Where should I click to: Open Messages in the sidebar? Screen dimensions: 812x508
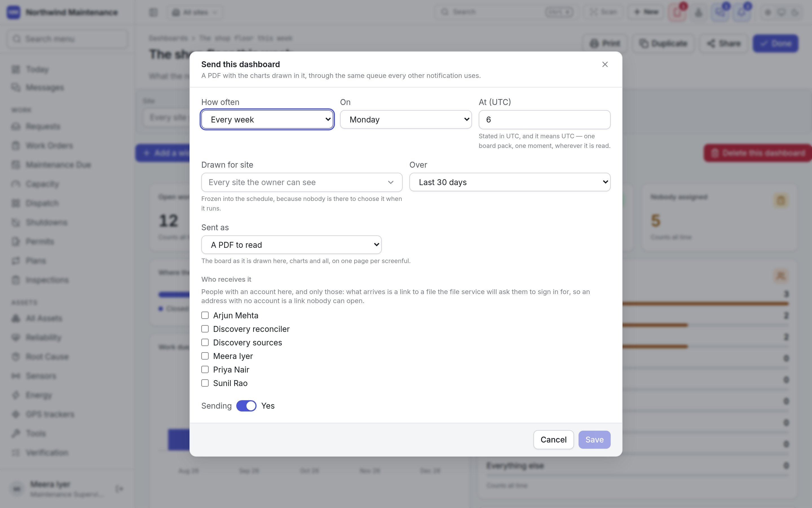coord(45,87)
